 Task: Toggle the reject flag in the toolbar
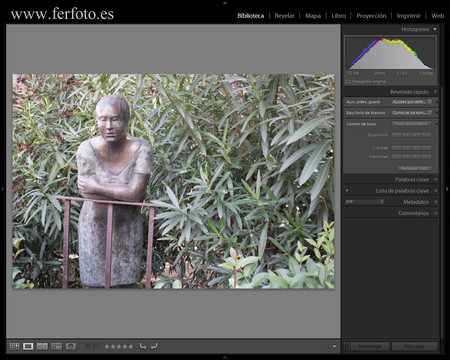(95, 346)
